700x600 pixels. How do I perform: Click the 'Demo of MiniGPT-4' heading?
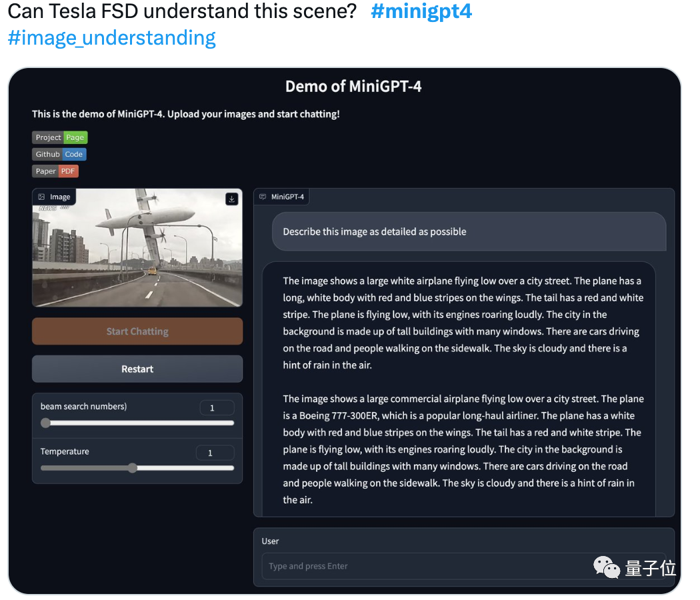point(353,87)
